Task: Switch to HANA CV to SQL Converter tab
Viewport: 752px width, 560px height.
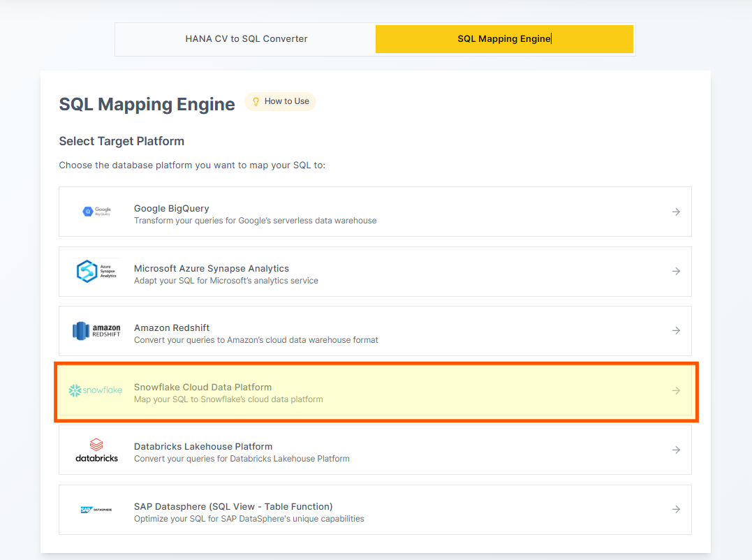Action: tap(246, 39)
